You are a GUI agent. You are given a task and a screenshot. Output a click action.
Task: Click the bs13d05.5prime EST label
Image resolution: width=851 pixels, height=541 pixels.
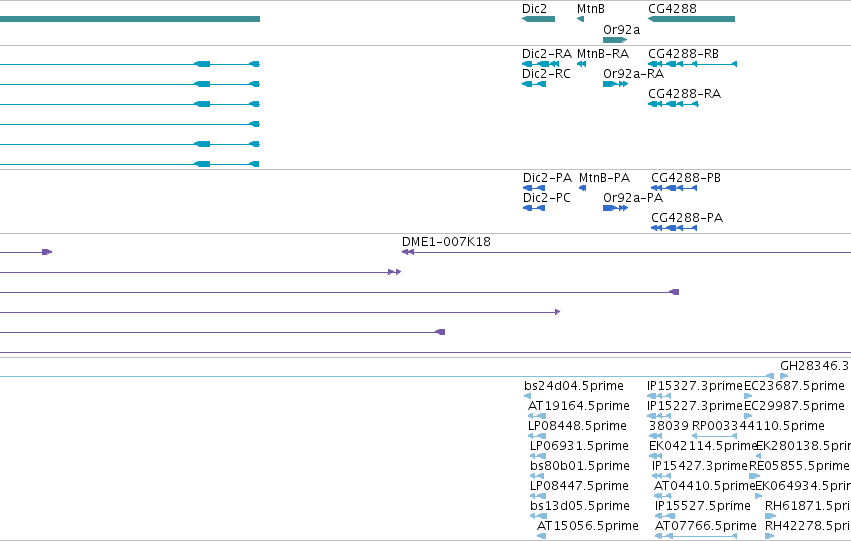(580, 506)
